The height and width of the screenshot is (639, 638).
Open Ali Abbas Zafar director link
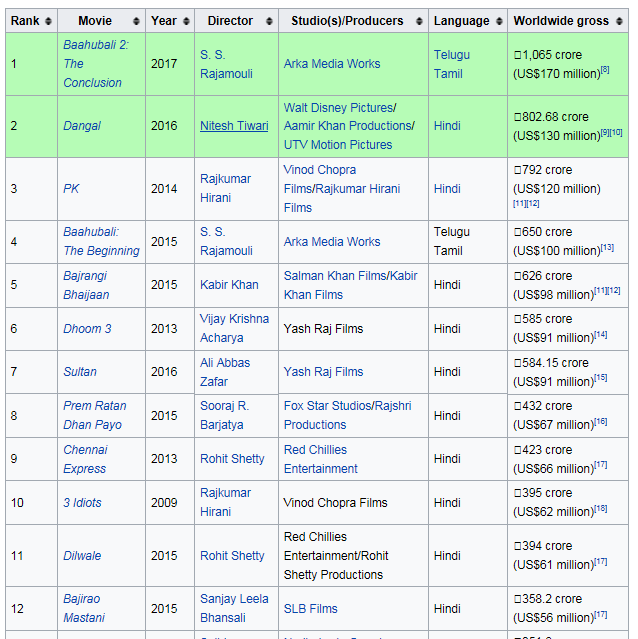(x=225, y=372)
